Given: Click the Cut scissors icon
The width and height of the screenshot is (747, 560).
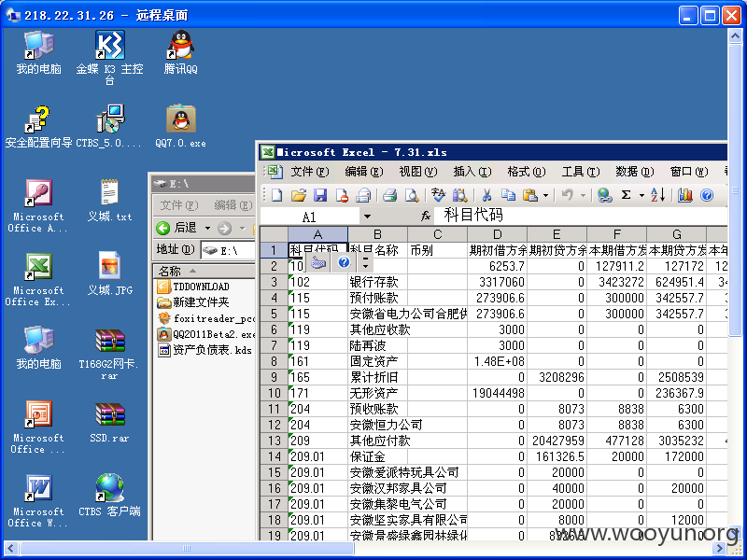Looking at the screenshot, I should (486, 195).
